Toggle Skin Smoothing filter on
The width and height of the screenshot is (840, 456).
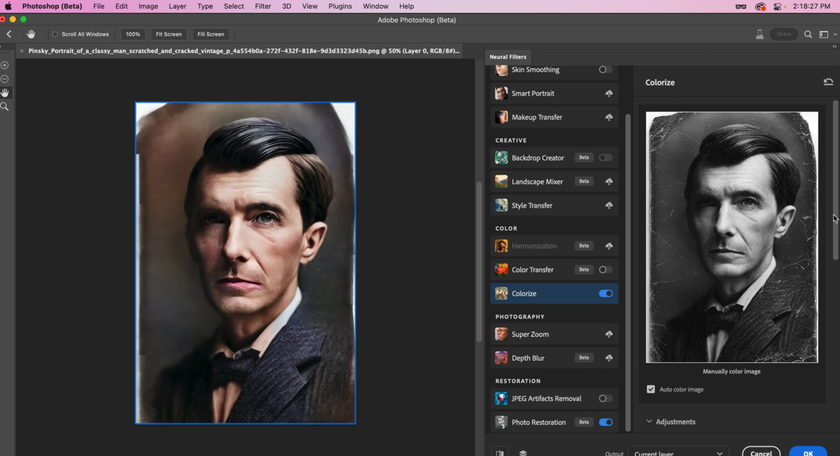605,70
